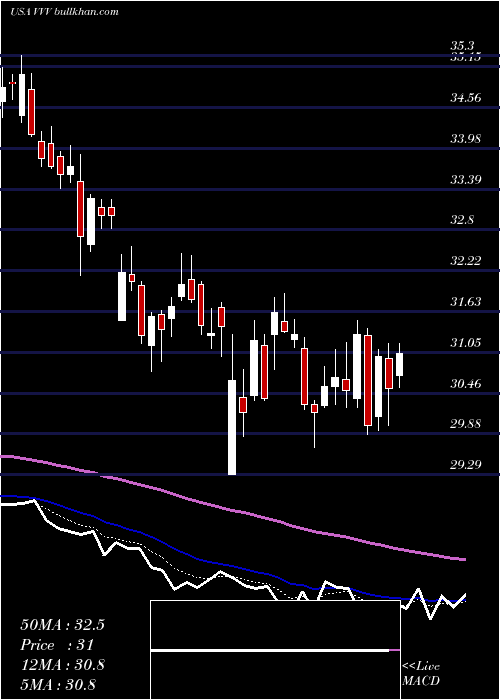Click the 32.22 price level label

466,261
